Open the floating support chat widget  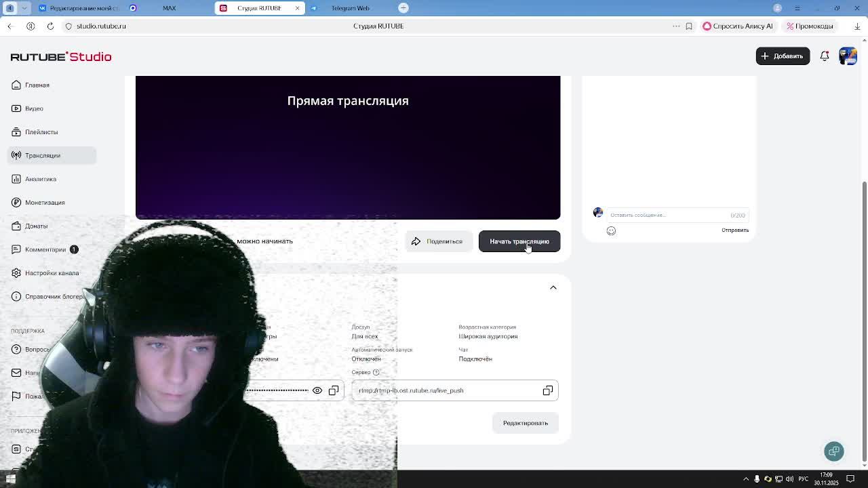point(834,451)
